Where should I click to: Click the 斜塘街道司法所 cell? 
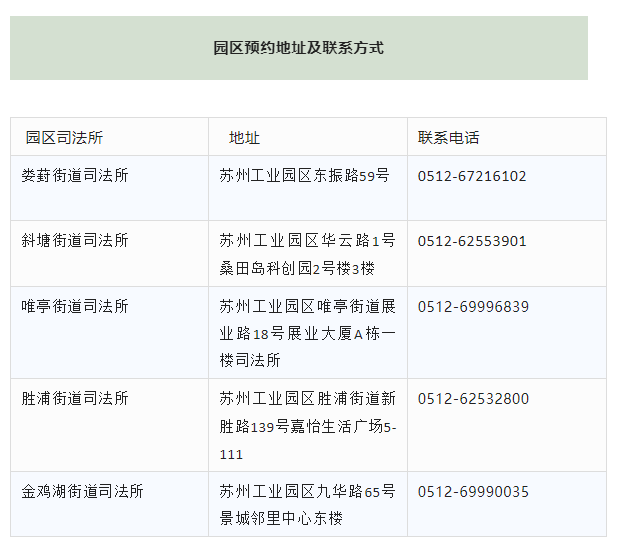75,241
